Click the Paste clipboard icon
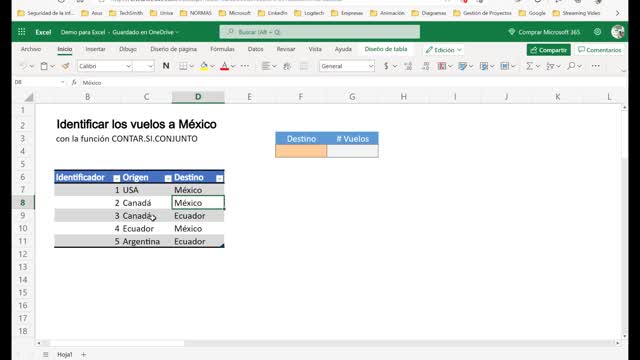 coord(44,66)
